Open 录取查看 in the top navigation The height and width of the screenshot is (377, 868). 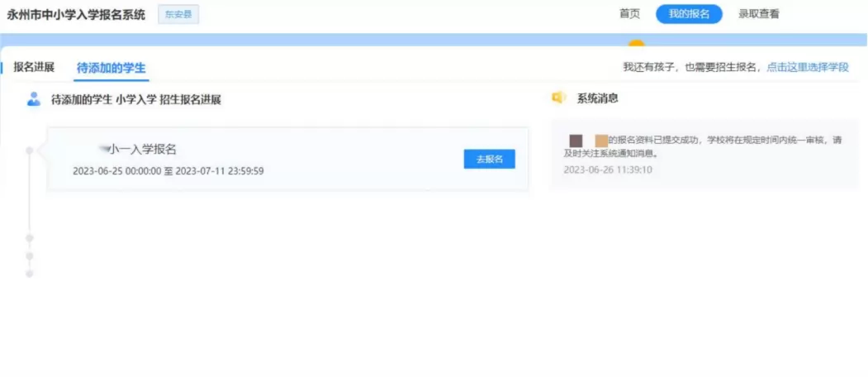758,14
